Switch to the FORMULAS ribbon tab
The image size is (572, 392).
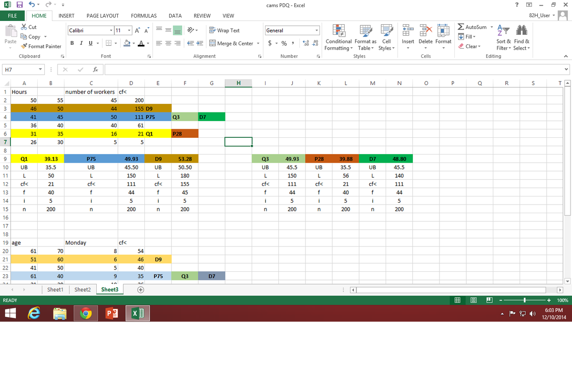[x=144, y=16]
